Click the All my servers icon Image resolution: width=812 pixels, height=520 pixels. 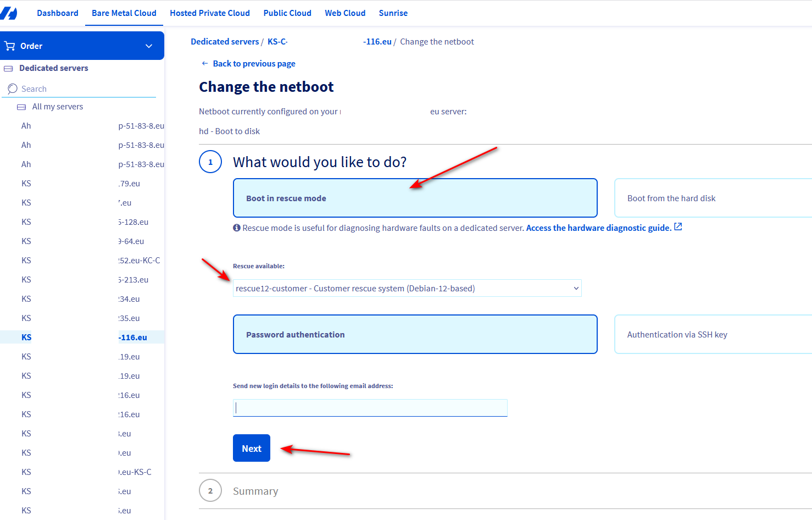(21, 107)
